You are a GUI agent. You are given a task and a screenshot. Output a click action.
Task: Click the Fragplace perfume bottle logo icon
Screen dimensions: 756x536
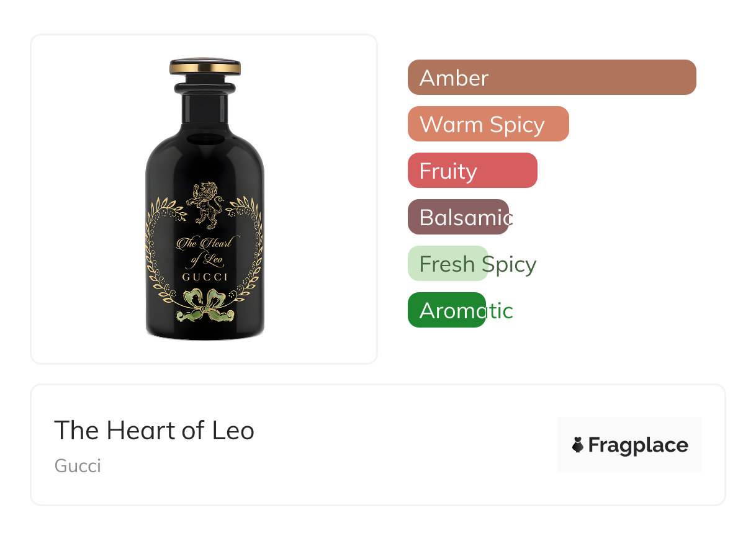pyautogui.click(x=578, y=445)
